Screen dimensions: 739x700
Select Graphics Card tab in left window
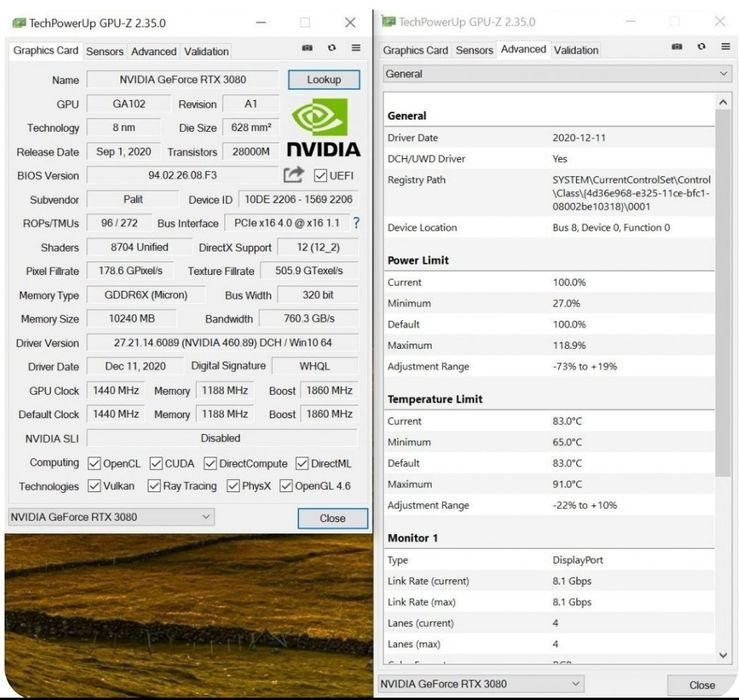coord(46,50)
